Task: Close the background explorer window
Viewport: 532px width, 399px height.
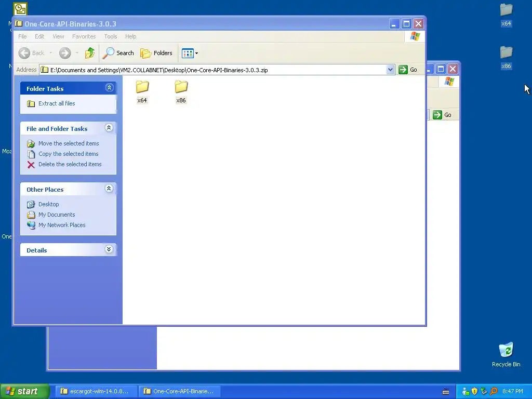Action: coord(453,69)
